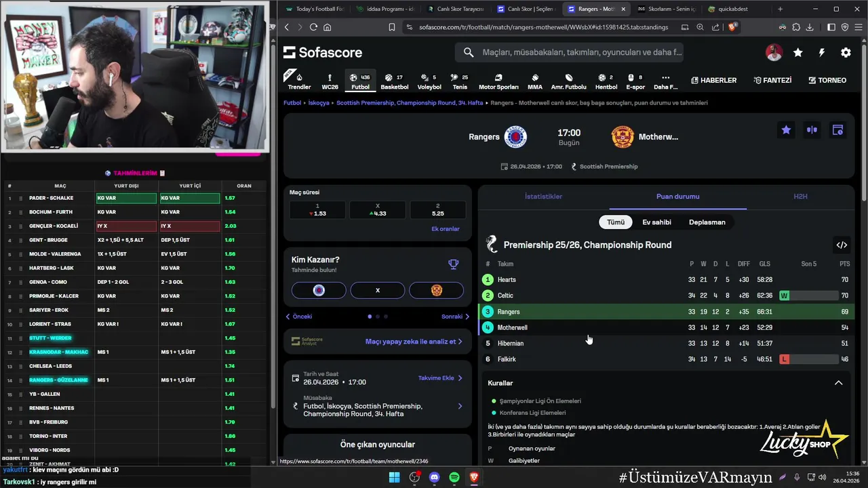This screenshot has height=488, width=868.
Task: Select the Hentbol sport icon
Action: 606,81
